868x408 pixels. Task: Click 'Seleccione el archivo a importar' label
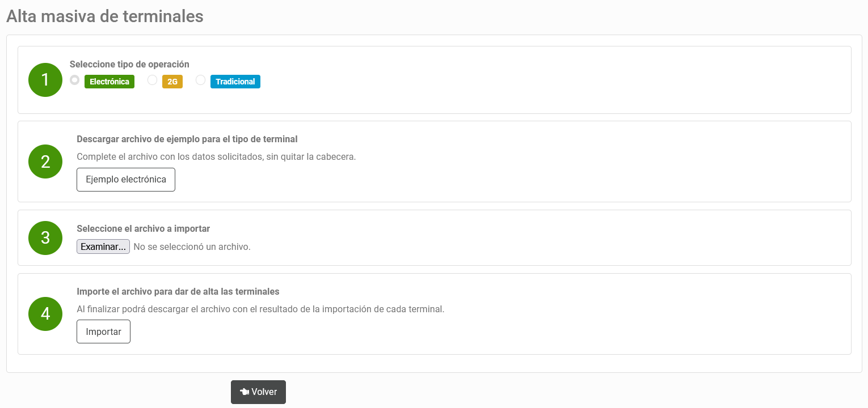[144, 229]
